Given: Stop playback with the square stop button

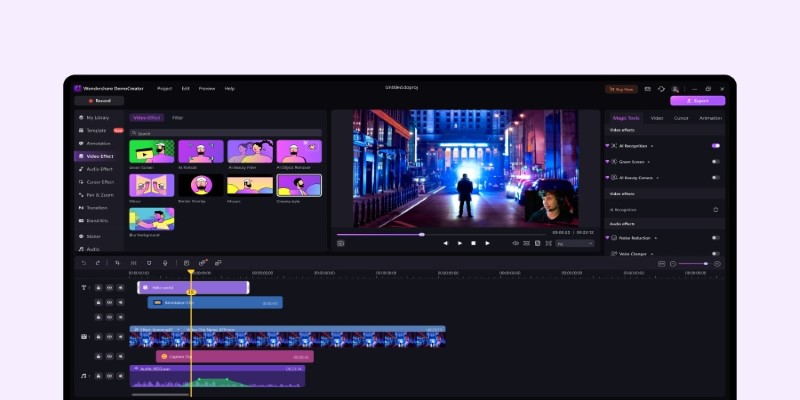Looking at the screenshot, I should (473, 243).
